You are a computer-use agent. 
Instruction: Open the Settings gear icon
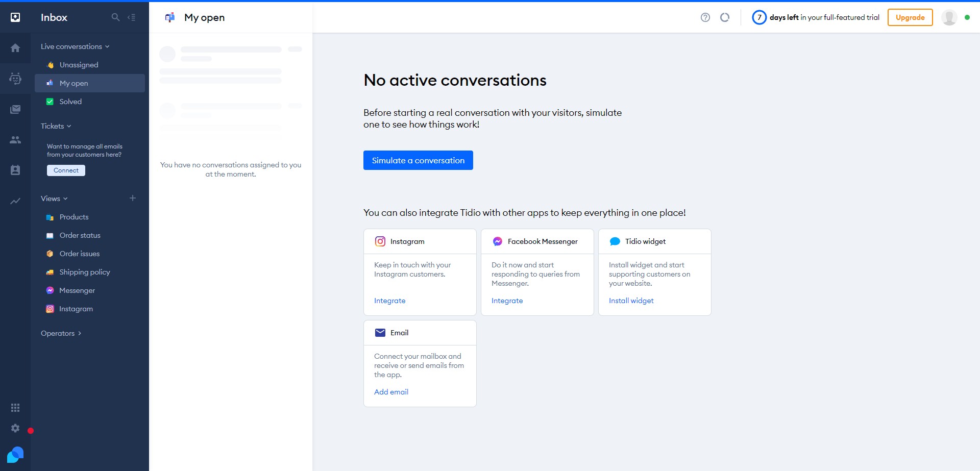15,428
